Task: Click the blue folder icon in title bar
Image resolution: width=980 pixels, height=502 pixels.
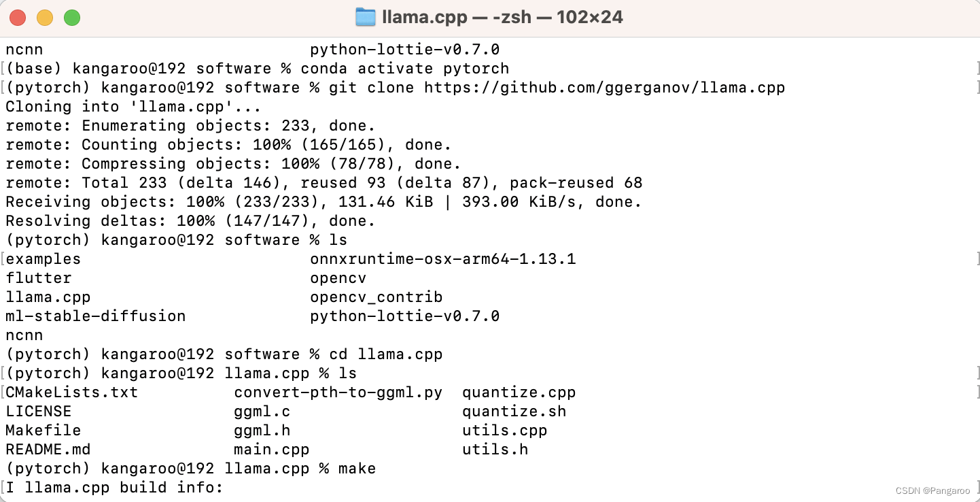Action: [366, 17]
